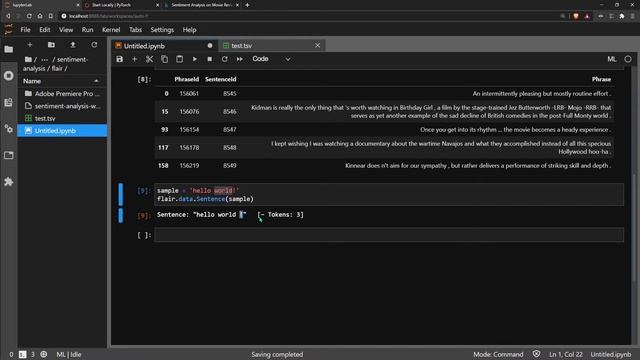Open the Tabs menu
640x360 pixels.
tap(136, 30)
